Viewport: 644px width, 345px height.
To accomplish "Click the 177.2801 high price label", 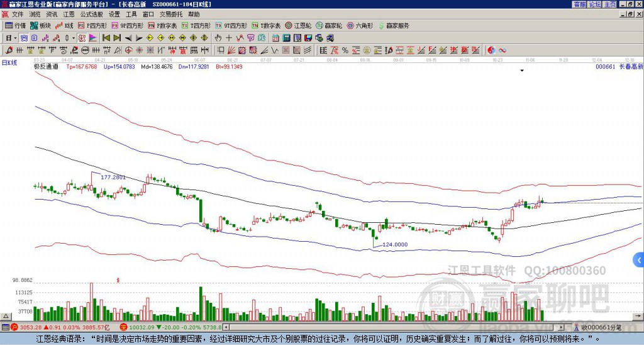I will coord(113,178).
